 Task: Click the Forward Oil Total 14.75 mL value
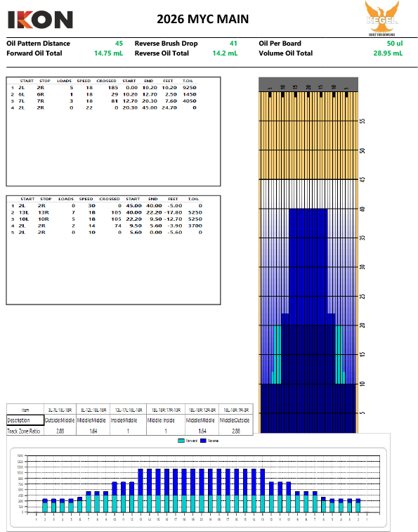tap(108, 53)
